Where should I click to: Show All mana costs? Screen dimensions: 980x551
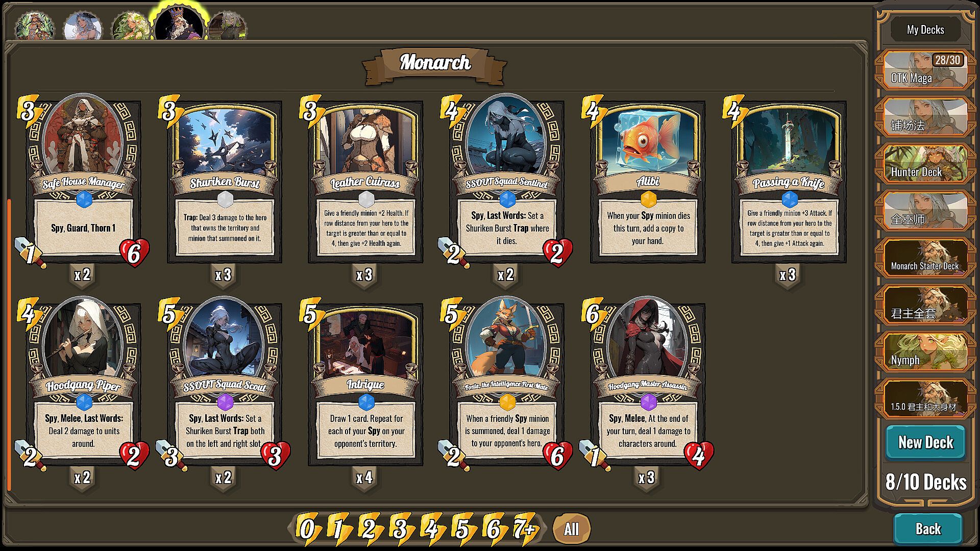[x=571, y=529]
